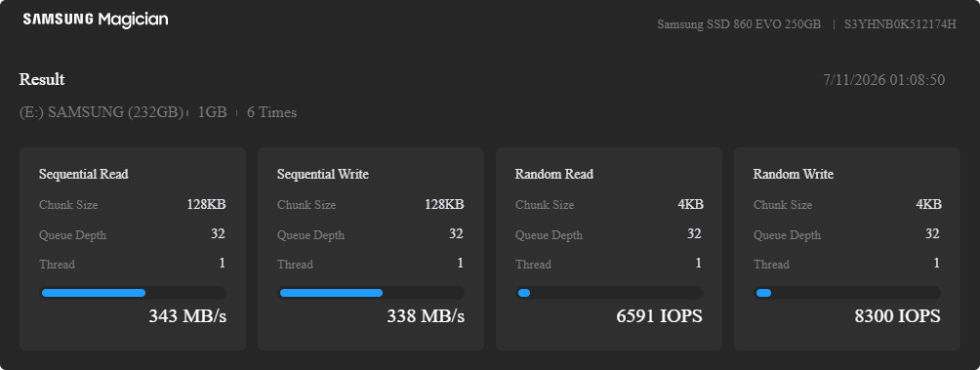Click the Random Write progress bar

(x=847, y=293)
